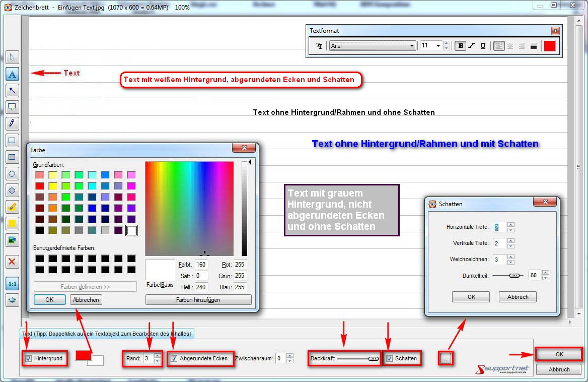Image resolution: width=588 pixels, height=382 pixels.
Task: Select the arrow drawing tool
Action: click(12, 91)
